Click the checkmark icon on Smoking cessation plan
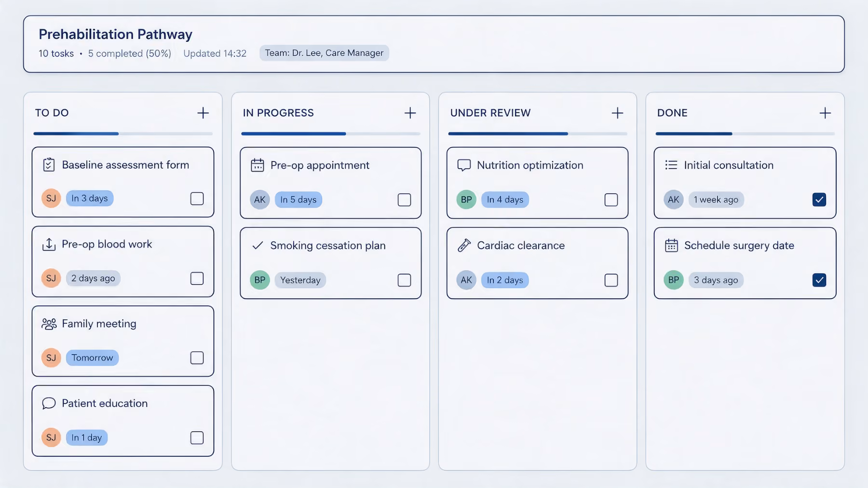This screenshot has height=488, width=868. [x=258, y=245]
